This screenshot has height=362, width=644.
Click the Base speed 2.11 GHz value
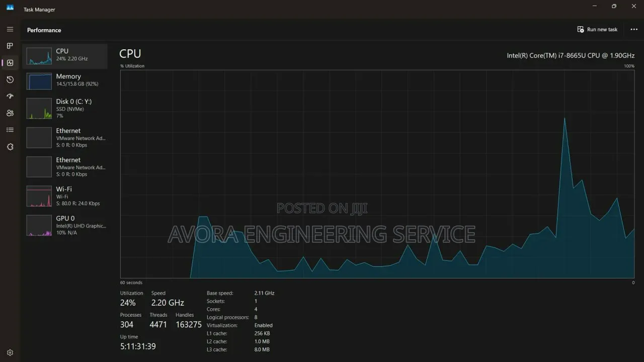coord(264,293)
